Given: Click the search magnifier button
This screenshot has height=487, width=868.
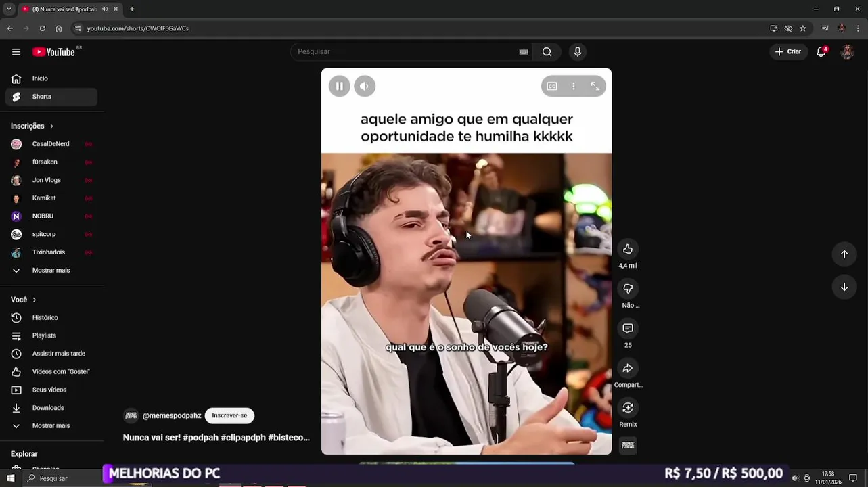Looking at the screenshot, I should 547,52.
